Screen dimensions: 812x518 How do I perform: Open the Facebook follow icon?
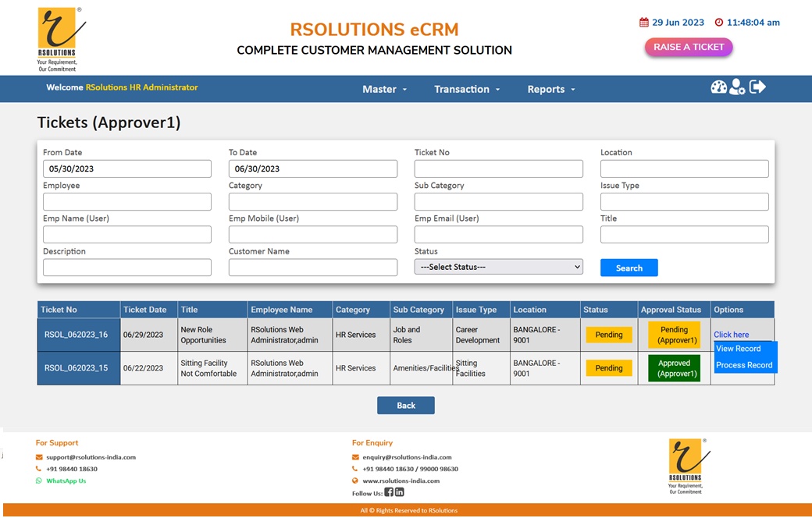click(389, 492)
